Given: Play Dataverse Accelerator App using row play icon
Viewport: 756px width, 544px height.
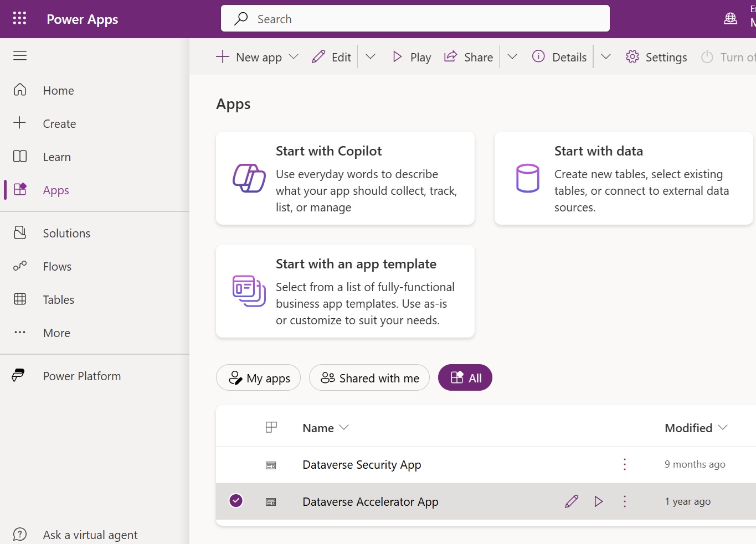Looking at the screenshot, I should [598, 501].
